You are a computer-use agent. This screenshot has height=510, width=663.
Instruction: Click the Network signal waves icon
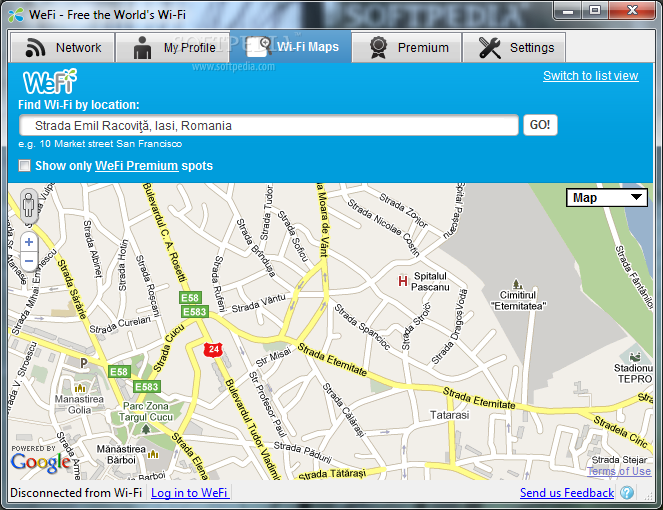coord(35,47)
